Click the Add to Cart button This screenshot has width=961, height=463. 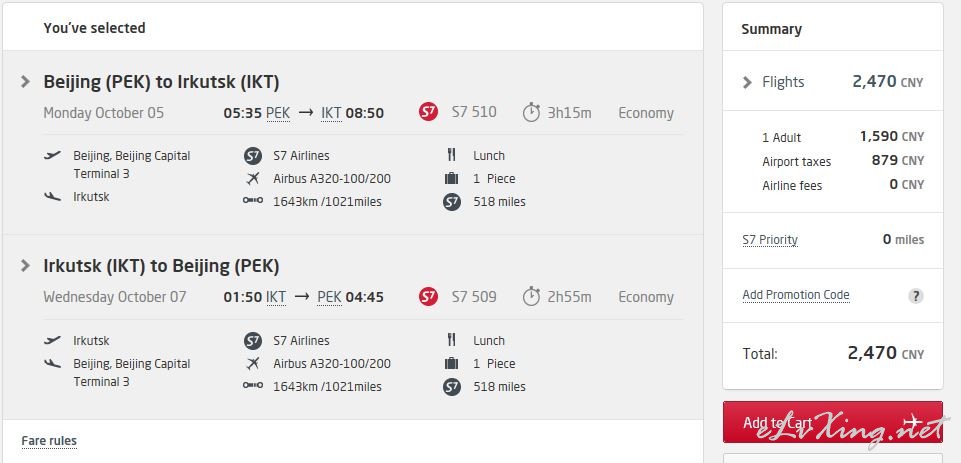point(832,422)
